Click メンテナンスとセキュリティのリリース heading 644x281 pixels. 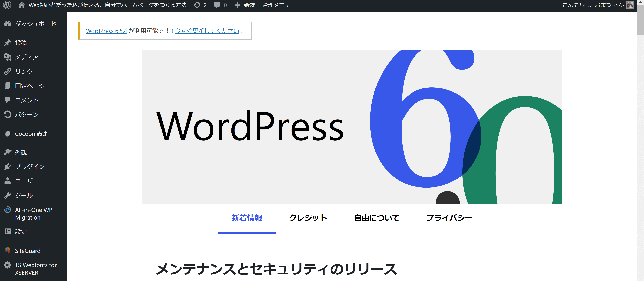pyautogui.click(x=276, y=269)
